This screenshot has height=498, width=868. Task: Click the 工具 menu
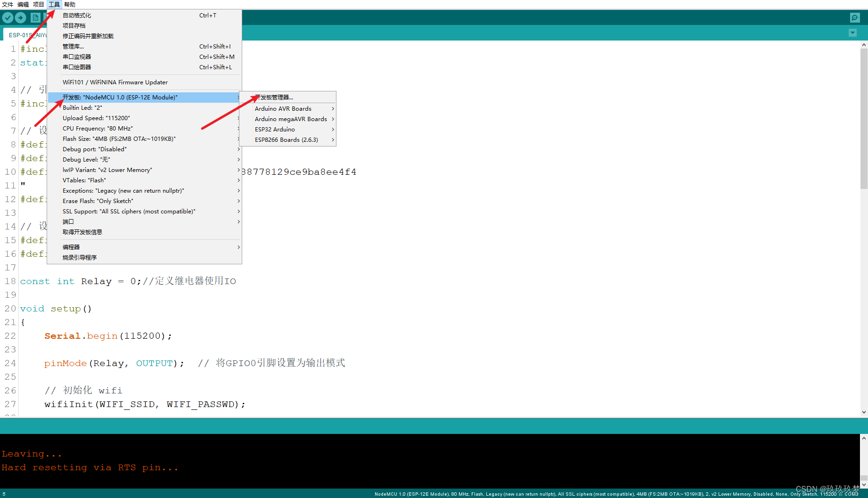pyautogui.click(x=54, y=4)
